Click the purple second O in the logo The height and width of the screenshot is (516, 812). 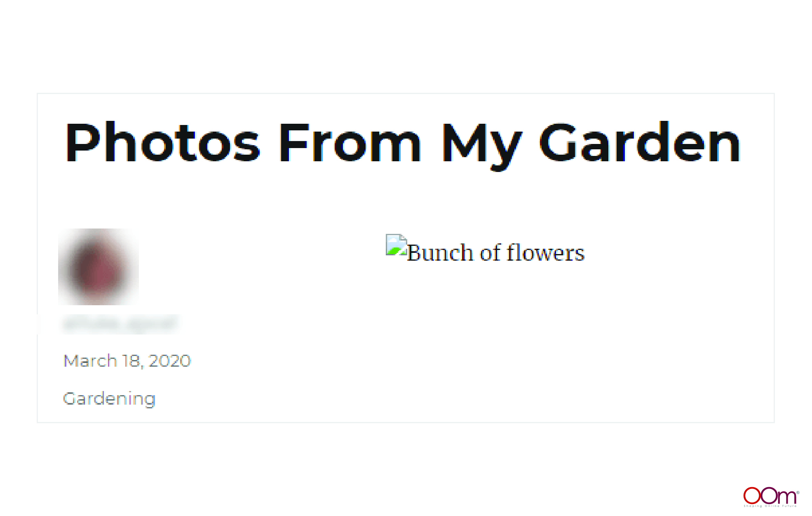[769, 495]
